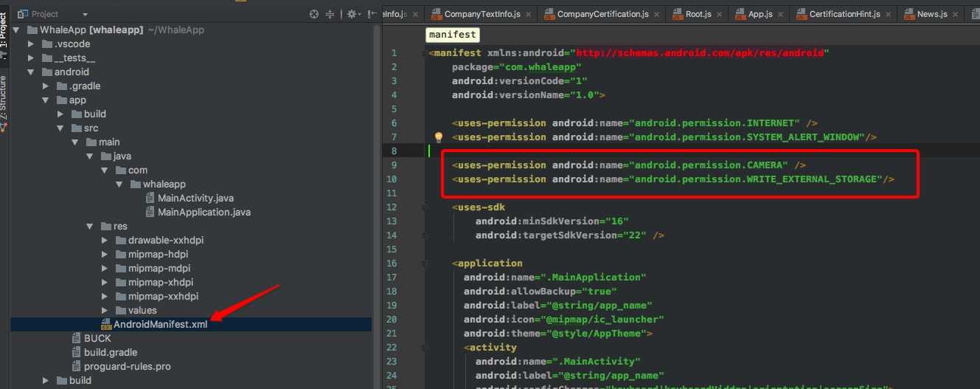Switch to the App.js tab

[759, 14]
